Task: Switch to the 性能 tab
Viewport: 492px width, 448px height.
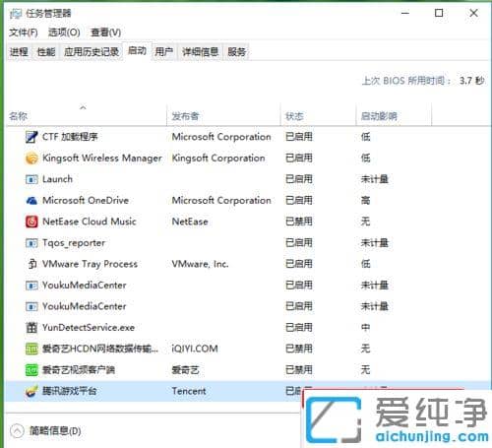Action: tap(46, 52)
